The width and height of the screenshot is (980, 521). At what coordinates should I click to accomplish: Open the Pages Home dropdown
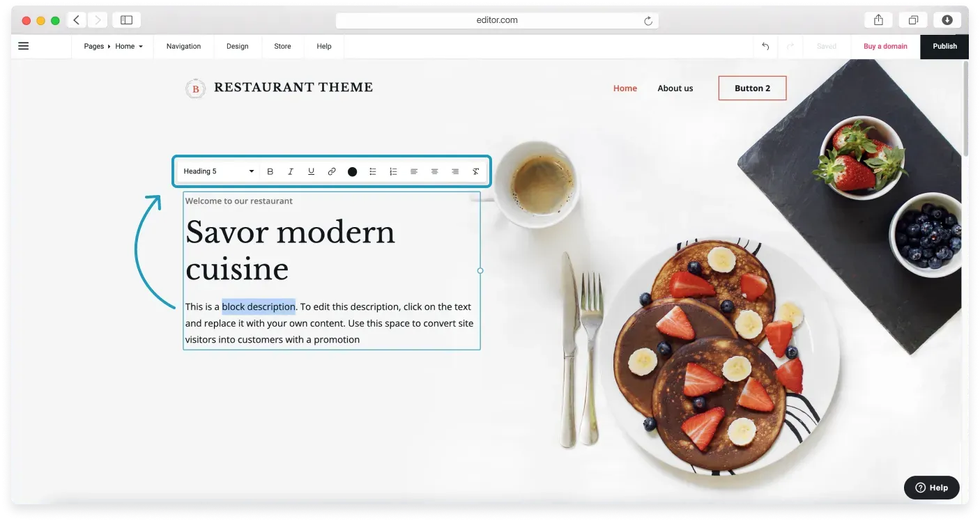[x=113, y=46]
